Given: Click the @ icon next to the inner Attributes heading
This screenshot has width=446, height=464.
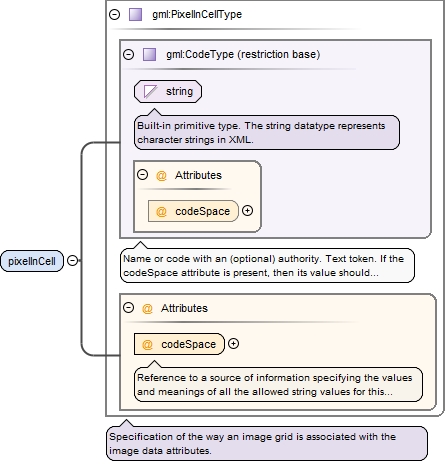Looking at the screenshot, I should coord(161,175).
